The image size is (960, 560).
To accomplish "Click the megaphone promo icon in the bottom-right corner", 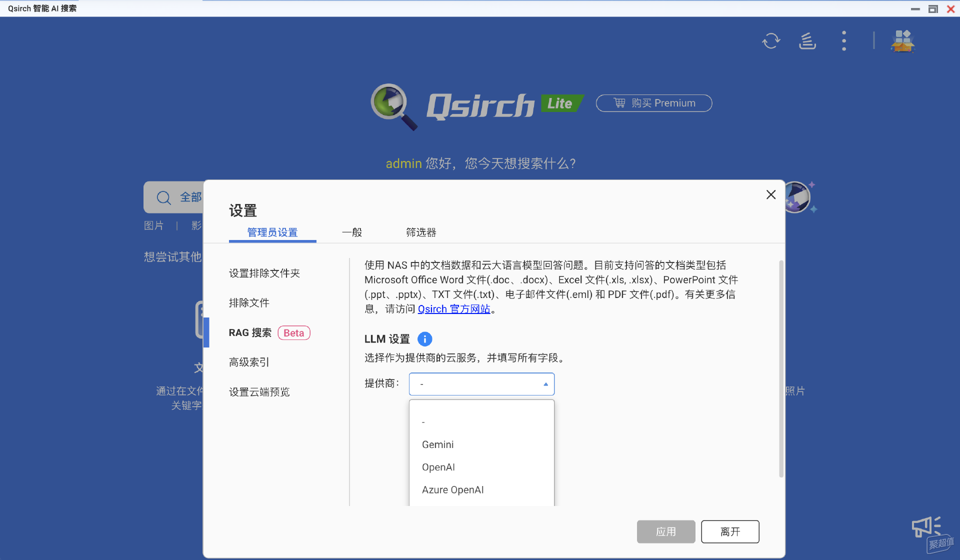I will [x=926, y=527].
